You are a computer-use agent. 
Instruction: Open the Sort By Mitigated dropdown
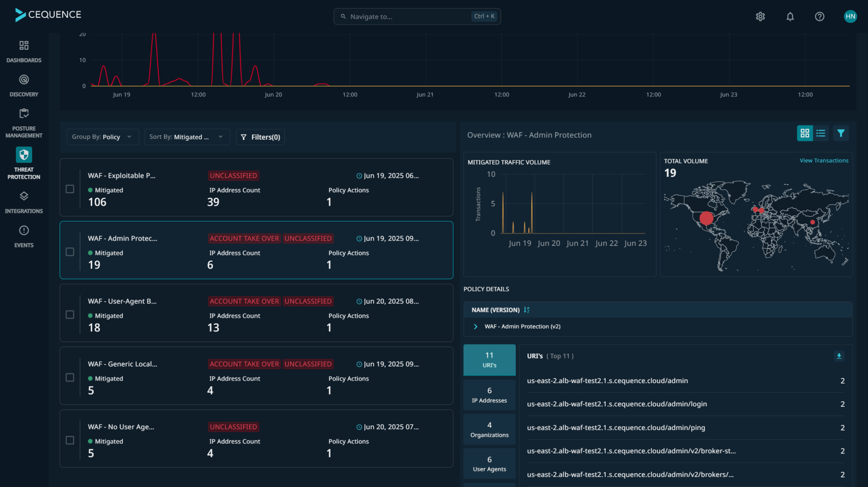(186, 137)
